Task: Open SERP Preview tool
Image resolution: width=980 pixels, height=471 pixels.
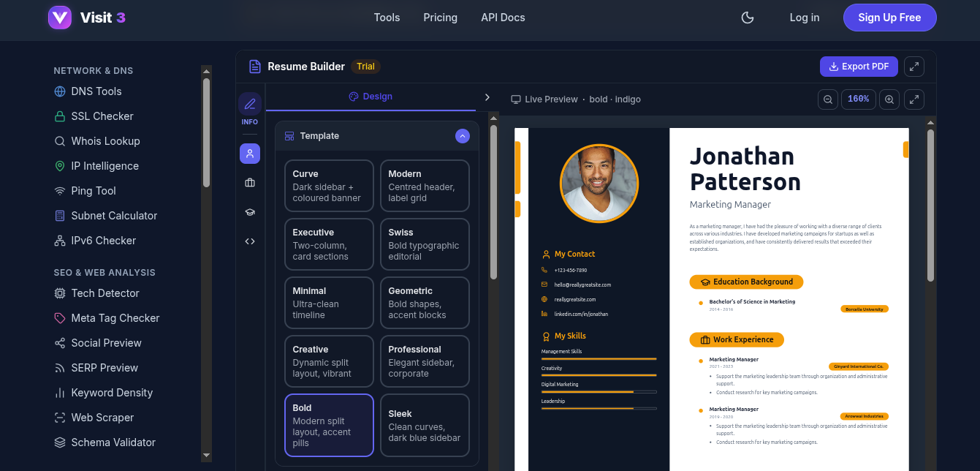Action: point(96,368)
